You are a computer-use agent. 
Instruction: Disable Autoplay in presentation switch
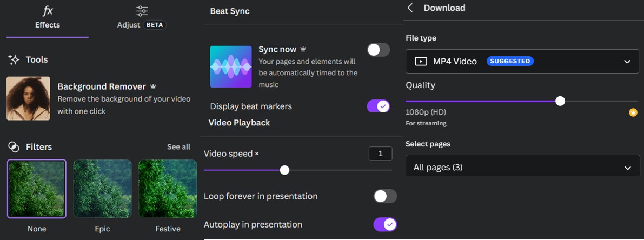click(x=385, y=224)
